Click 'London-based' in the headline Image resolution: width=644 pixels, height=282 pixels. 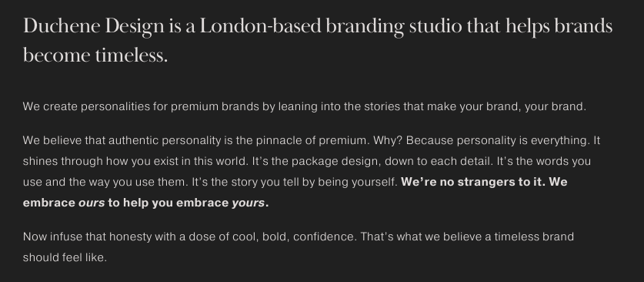(x=260, y=26)
